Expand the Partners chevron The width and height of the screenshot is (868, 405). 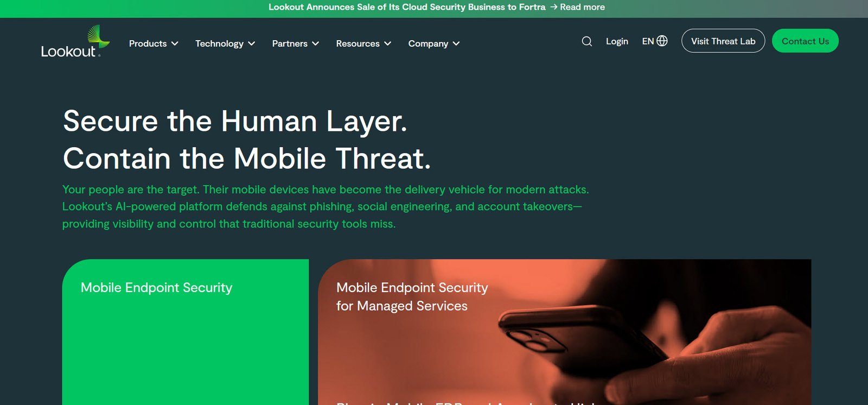316,43
